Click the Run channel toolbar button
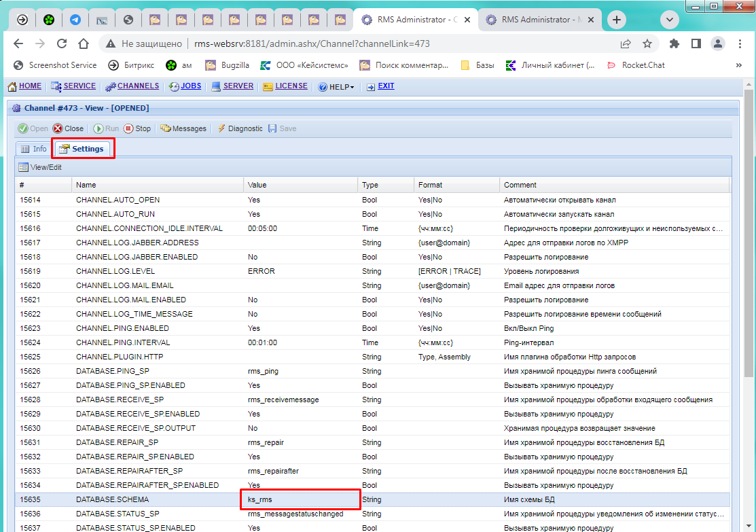The height and width of the screenshot is (532, 756). [105, 128]
